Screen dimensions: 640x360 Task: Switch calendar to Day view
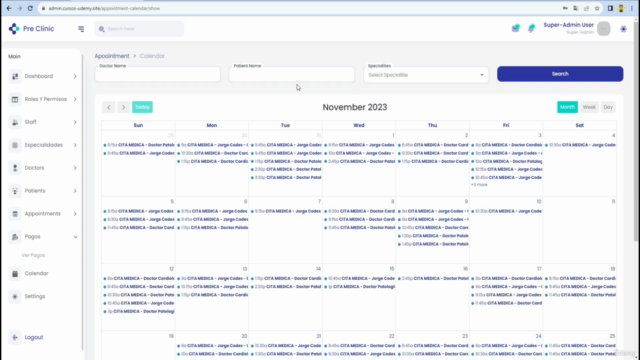pyautogui.click(x=608, y=107)
